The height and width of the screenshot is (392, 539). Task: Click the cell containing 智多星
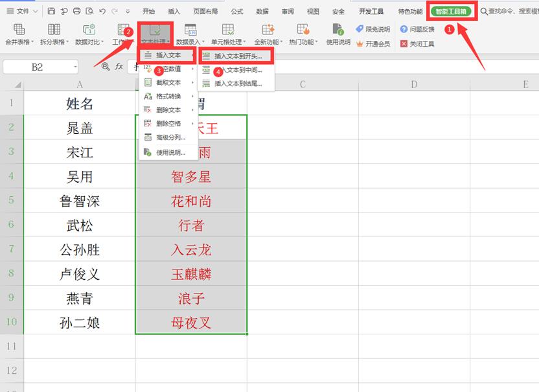191,176
